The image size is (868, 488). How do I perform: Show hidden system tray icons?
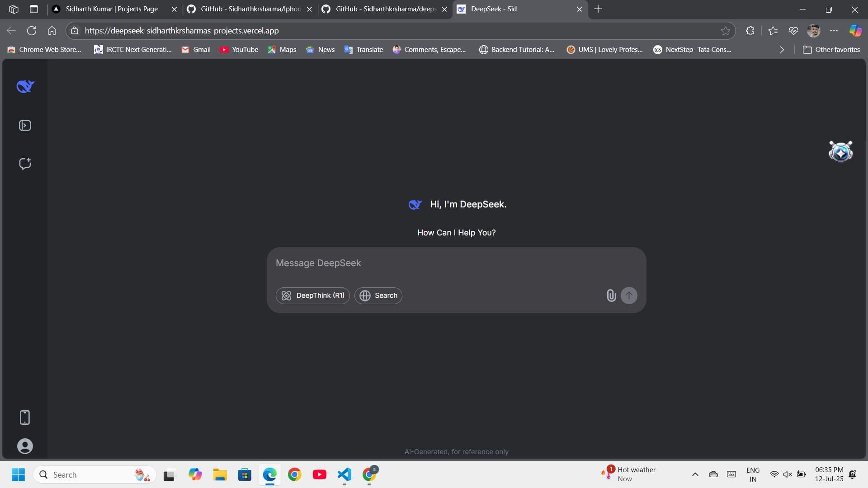[x=695, y=474]
